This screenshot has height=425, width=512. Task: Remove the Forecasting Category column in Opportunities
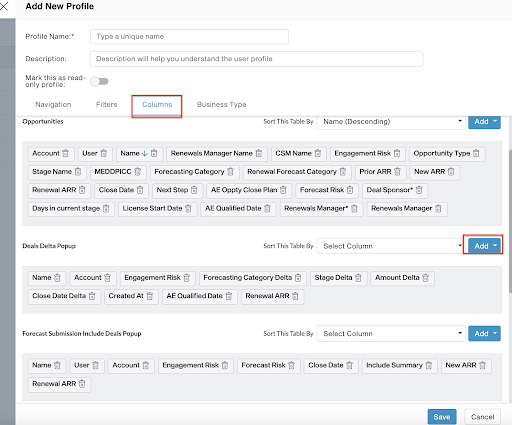click(230, 172)
